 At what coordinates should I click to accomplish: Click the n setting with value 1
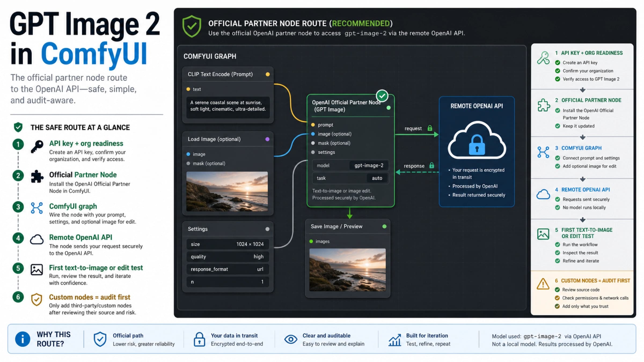(x=228, y=282)
